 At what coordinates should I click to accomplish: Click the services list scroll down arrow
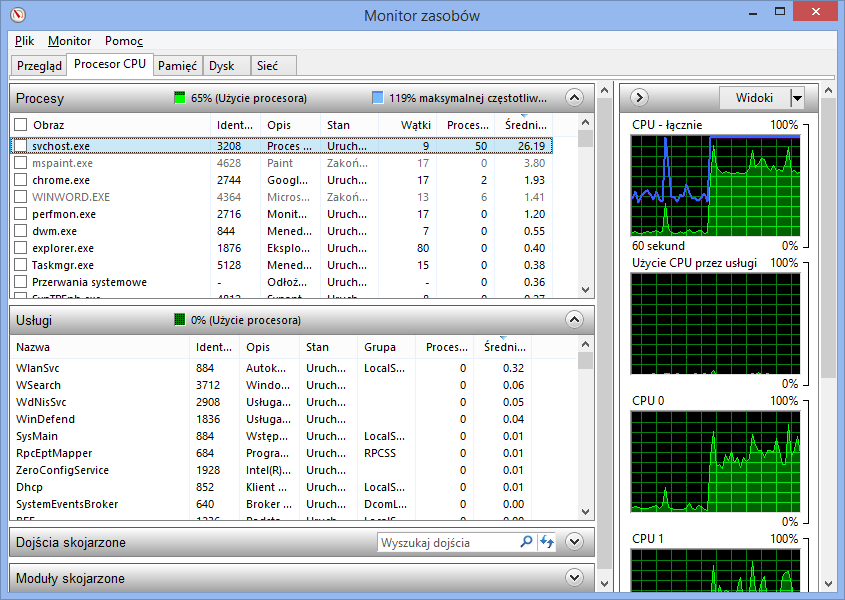pos(586,512)
